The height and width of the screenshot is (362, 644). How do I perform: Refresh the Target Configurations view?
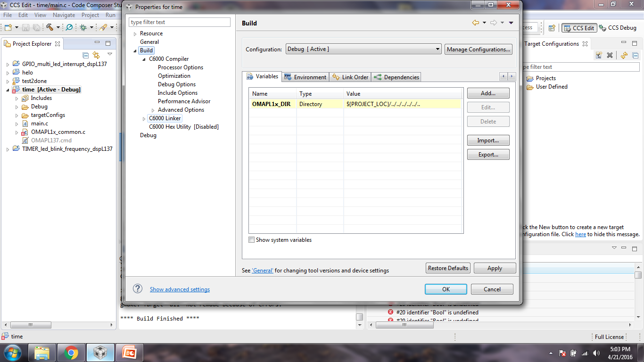(624, 55)
